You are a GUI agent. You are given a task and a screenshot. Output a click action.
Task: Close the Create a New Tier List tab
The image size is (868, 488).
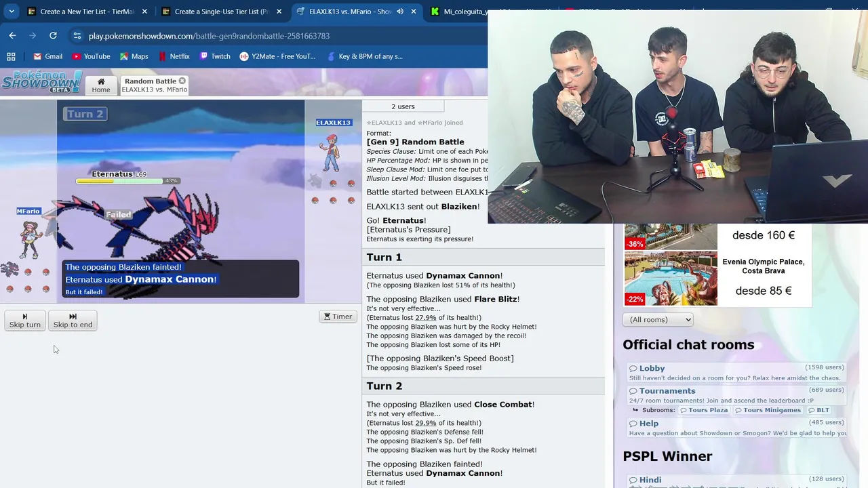[x=144, y=12]
